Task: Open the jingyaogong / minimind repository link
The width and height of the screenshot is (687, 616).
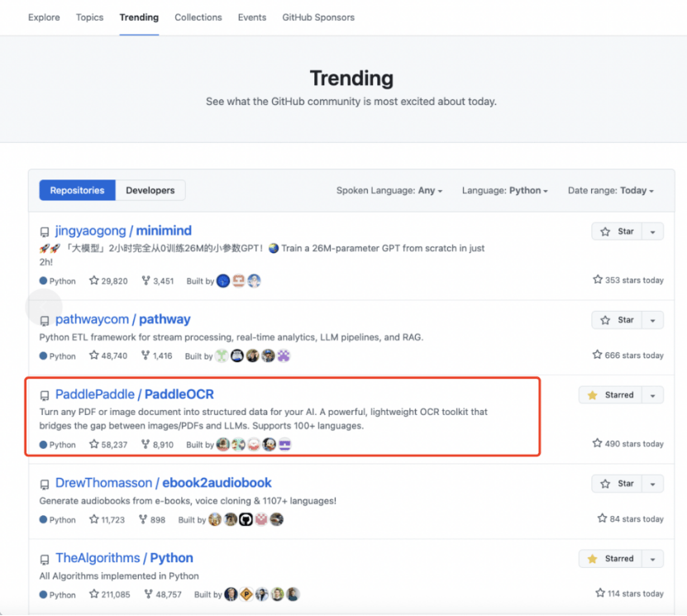Action: tap(123, 231)
